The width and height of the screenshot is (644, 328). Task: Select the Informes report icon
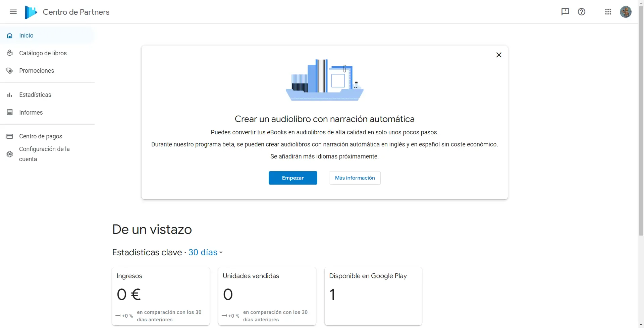(10, 112)
